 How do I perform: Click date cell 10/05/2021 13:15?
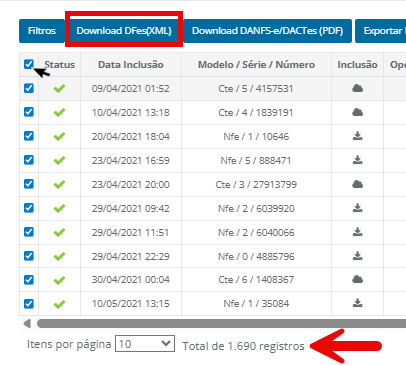(131, 304)
